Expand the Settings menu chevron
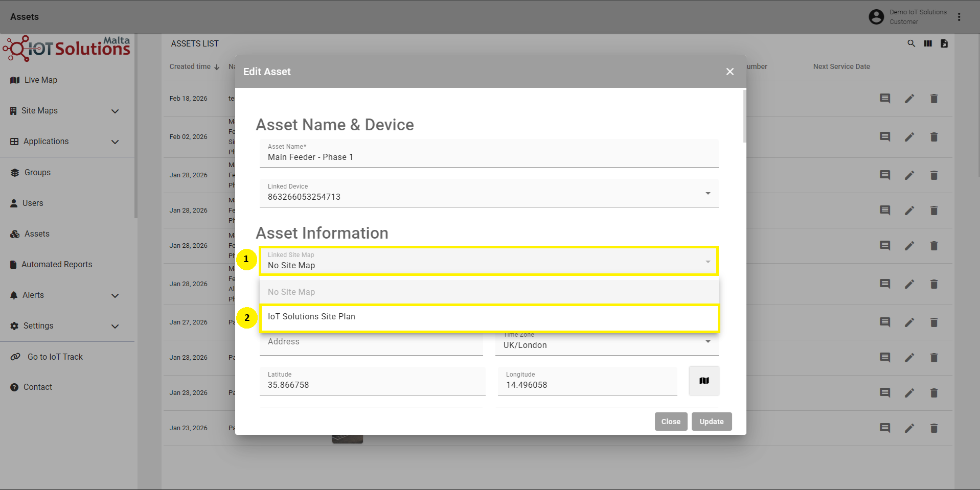The width and height of the screenshot is (980, 490). 115,326
